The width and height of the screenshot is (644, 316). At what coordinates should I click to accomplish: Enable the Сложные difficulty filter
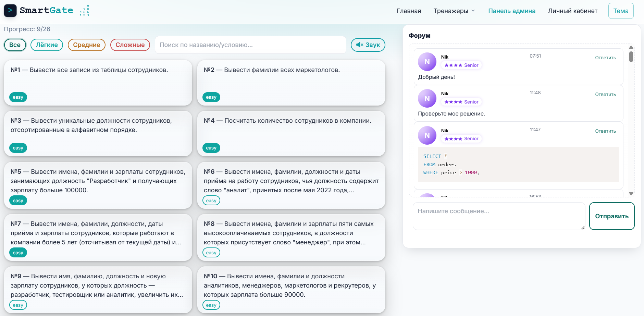(130, 45)
